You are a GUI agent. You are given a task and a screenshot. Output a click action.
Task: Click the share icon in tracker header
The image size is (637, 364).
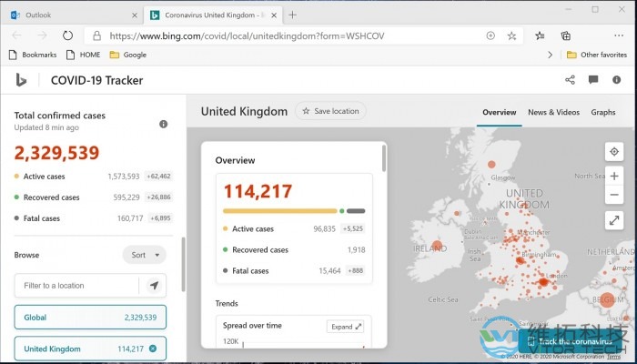pos(570,80)
